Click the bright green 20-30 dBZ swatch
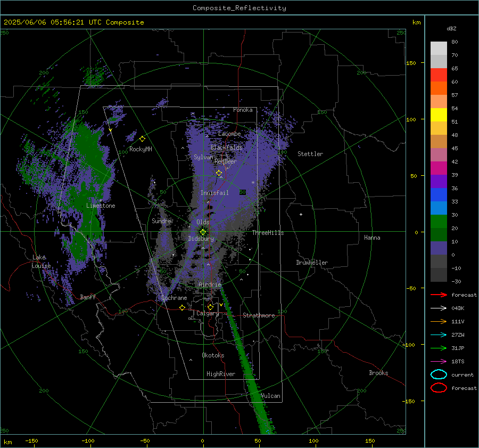The image size is (479, 448). [439, 222]
